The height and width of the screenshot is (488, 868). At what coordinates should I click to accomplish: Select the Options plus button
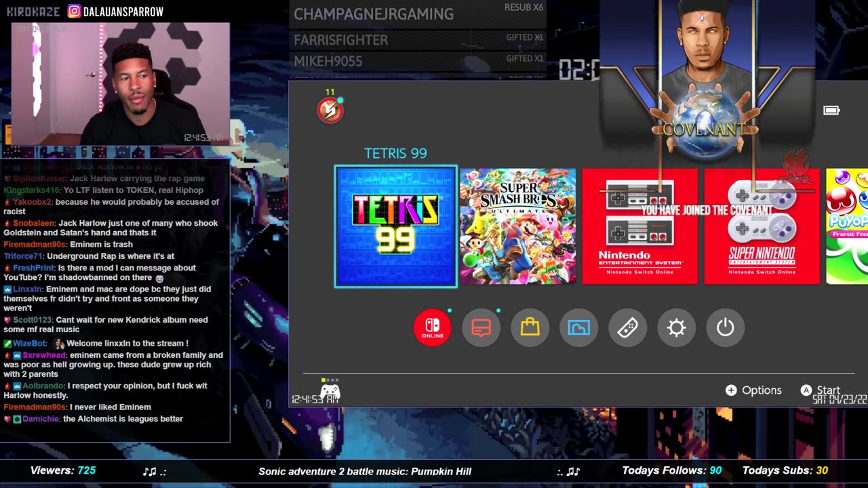click(x=753, y=390)
